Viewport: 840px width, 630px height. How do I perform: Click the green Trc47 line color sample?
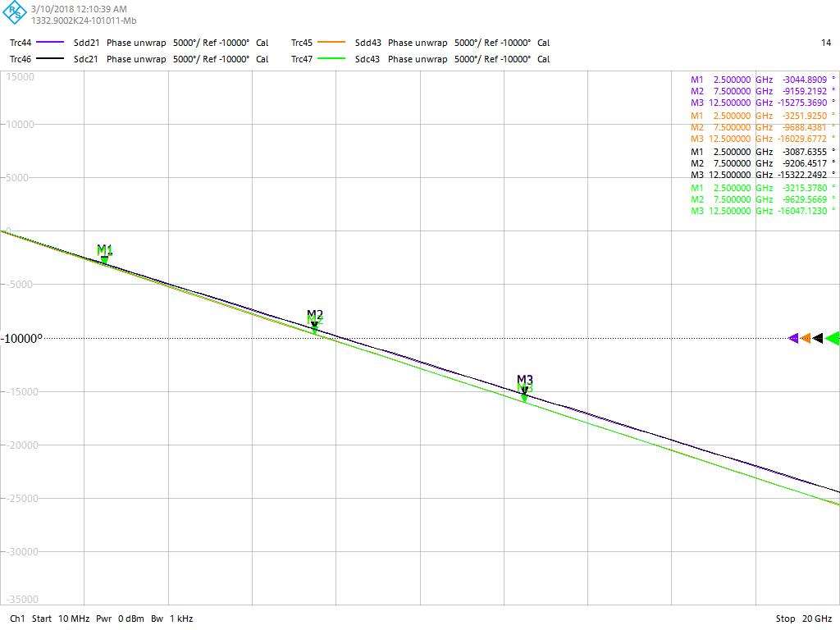pyautogui.click(x=331, y=59)
